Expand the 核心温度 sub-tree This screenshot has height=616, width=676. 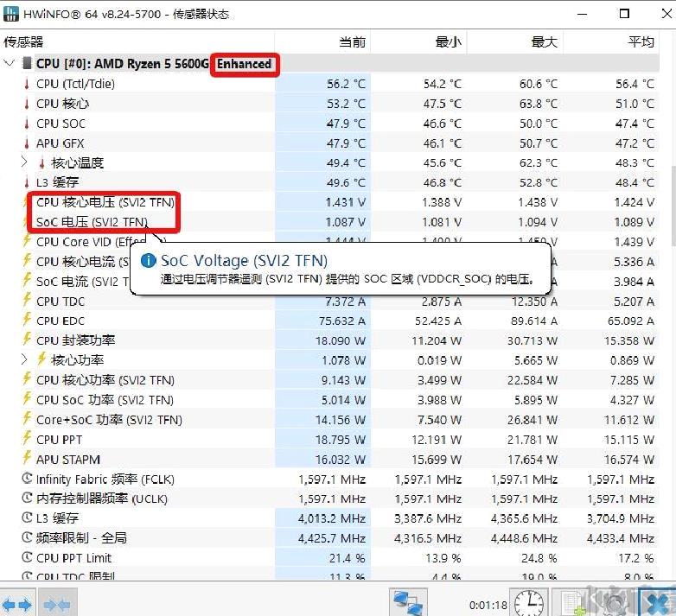tap(24, 162)
